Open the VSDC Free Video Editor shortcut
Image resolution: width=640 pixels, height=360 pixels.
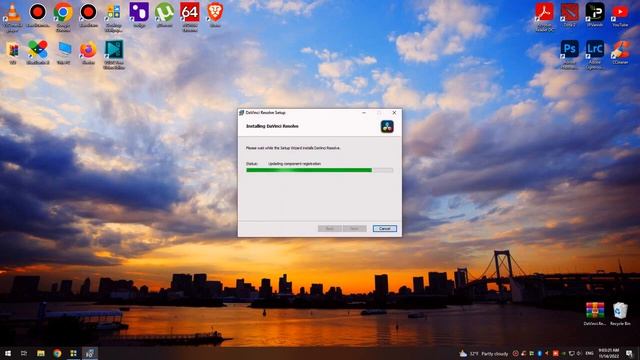click(114, 54)
